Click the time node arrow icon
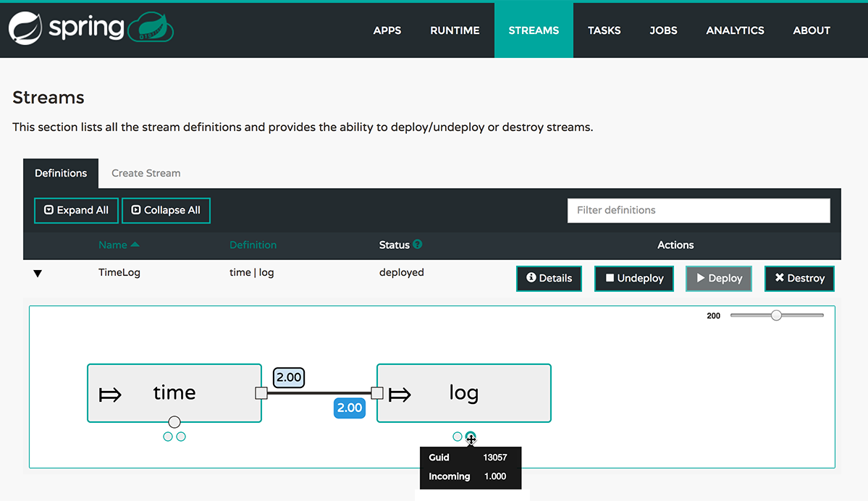This screenshot has height=501, width=868. pyautogui.click(x=109, y=395)
